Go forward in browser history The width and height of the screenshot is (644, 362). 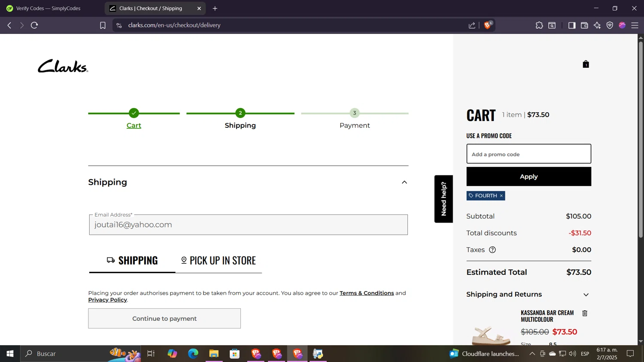(21, 25)
